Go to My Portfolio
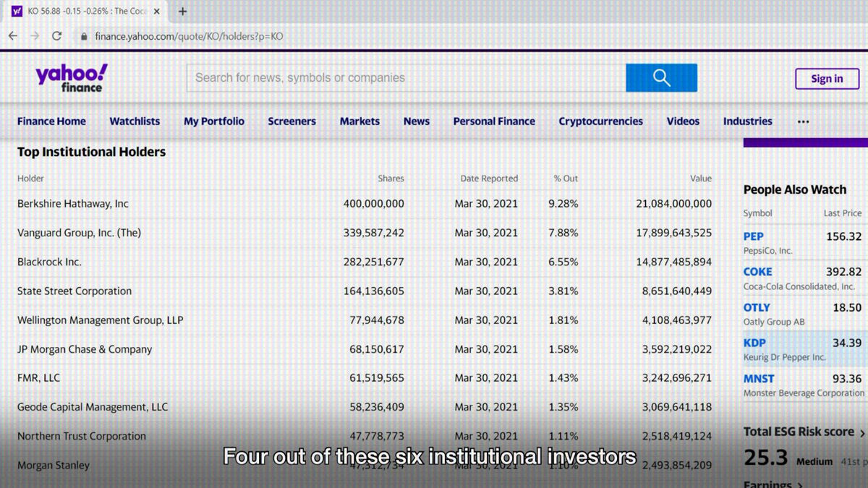Viewport: 868px width, 488px height. click(x=214, y=121)
